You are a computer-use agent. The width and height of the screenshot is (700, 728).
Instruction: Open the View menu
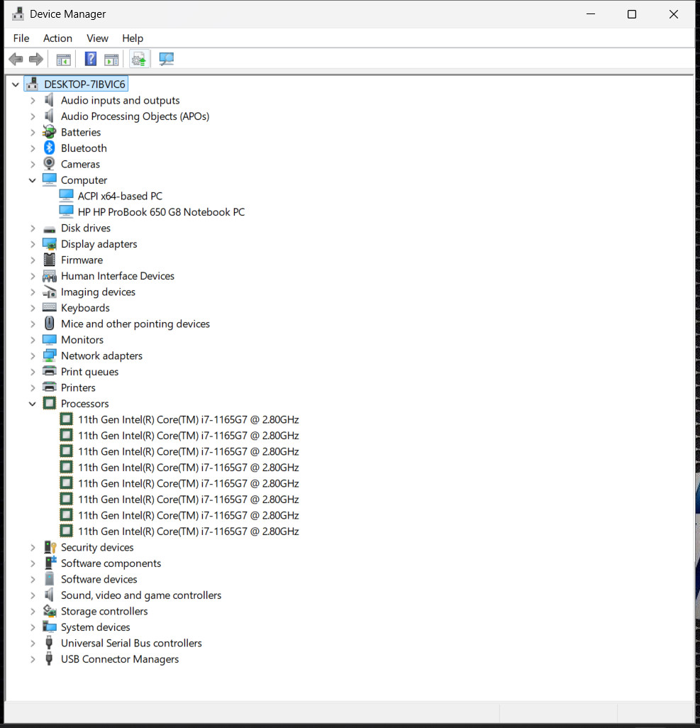point(97,38)
